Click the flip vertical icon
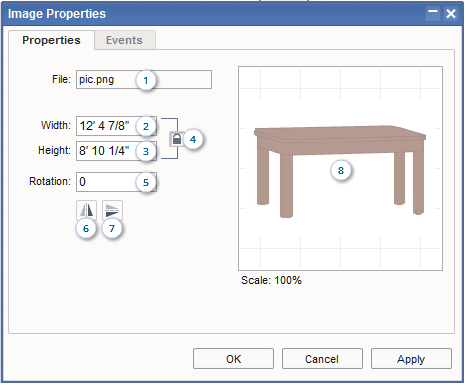The image size is (466, 385). coord(112,210)
